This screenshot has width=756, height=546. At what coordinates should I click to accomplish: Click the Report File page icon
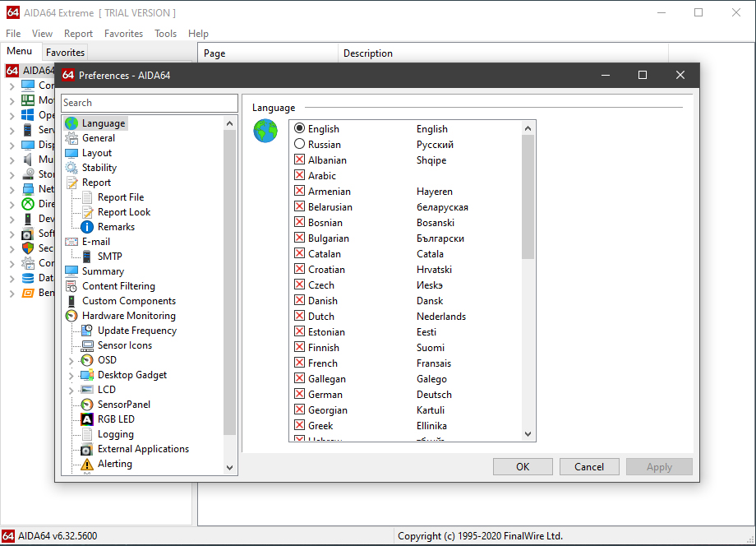click(87, 197)
